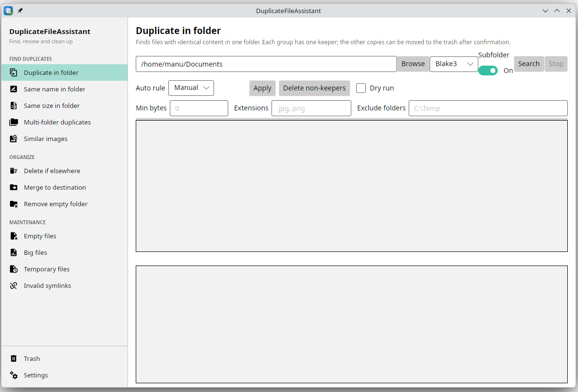Switch to Same size in folder

pyautogui.click(x=65, y=106)
